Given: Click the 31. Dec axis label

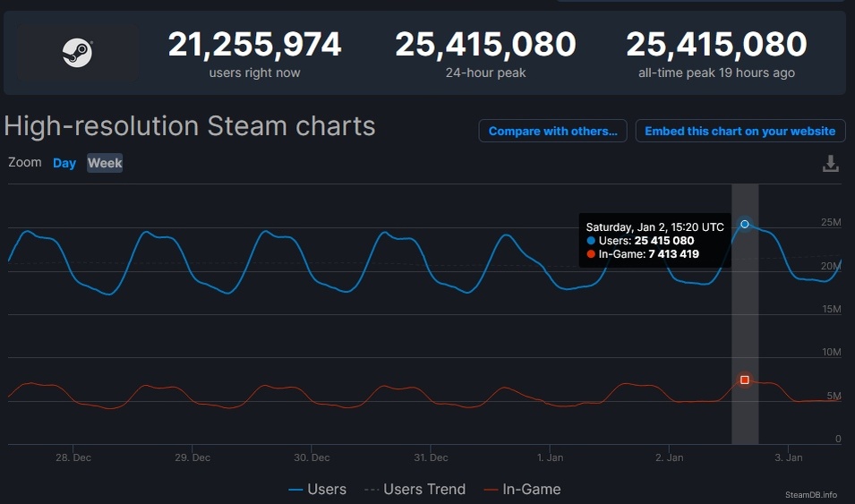Looking at the screenshot, I should pyautogui.click(x=431, y=457).
